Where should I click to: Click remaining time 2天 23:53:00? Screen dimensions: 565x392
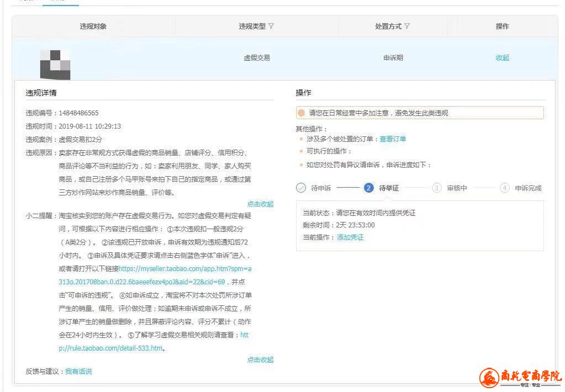355,225
